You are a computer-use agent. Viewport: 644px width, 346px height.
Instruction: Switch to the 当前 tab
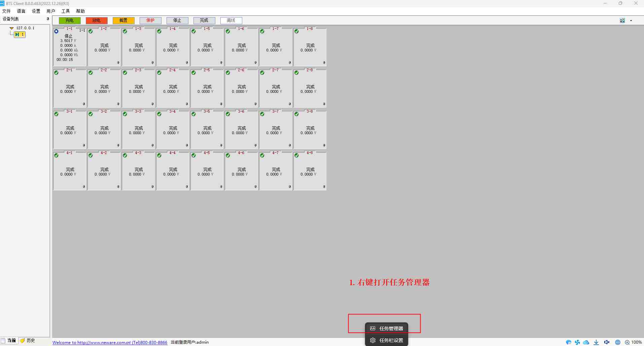pos(9,341)
